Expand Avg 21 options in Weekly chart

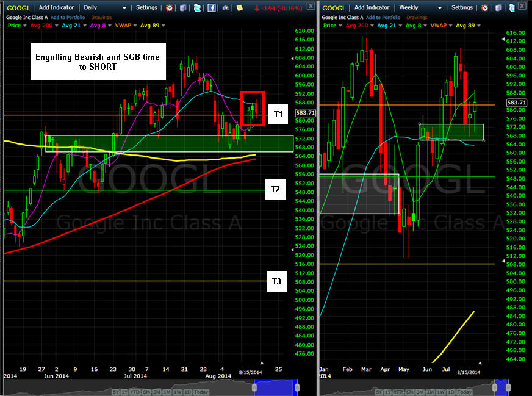point(400,26)
